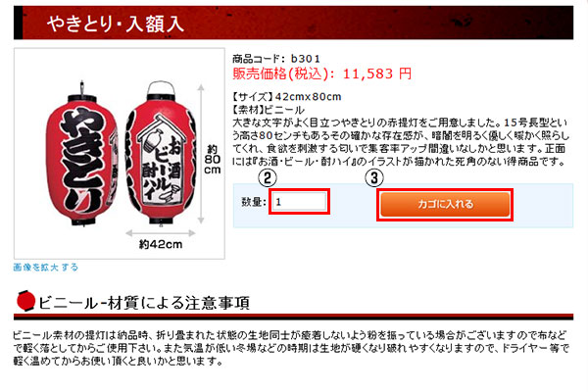The image size is (588, 392).
Task: Click the 約42cm width label
Action: pyautogui.click(x=161, y=245)
